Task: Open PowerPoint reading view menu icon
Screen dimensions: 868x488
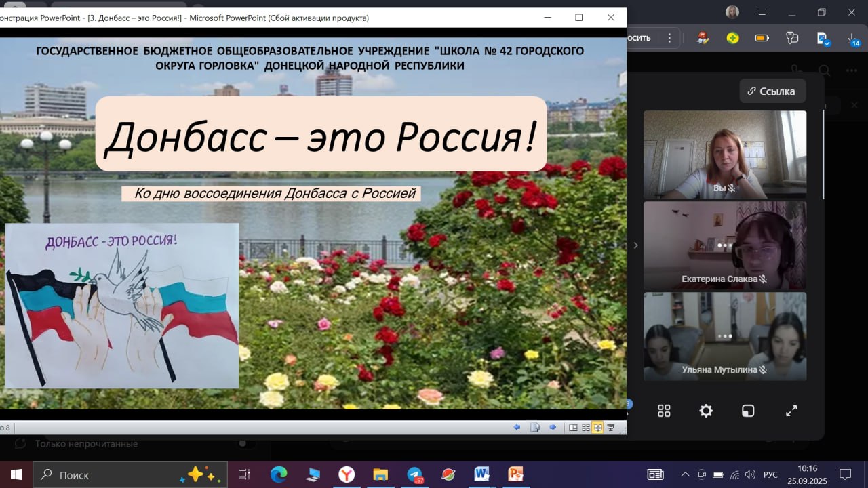Action: pyautogui.click(x=535, y=427)
